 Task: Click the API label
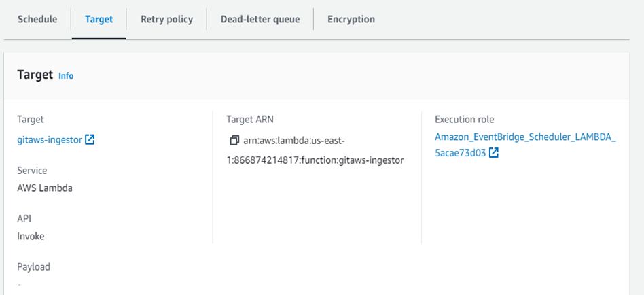tap(24, 218)
